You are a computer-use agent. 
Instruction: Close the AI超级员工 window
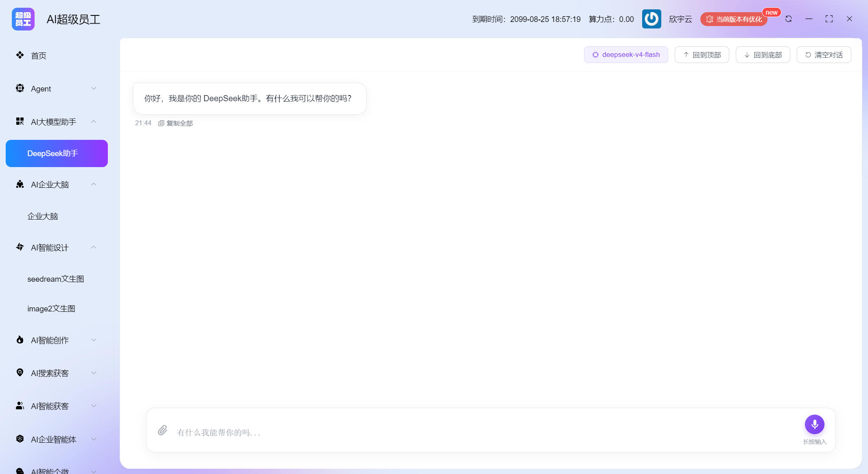pyautogui.click(x=849, y=19)
